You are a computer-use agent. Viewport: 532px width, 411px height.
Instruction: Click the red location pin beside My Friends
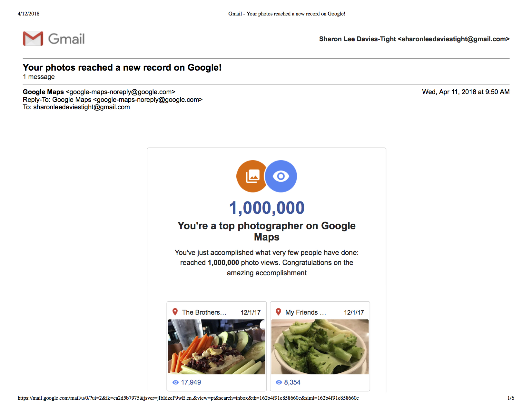(278, 312)
